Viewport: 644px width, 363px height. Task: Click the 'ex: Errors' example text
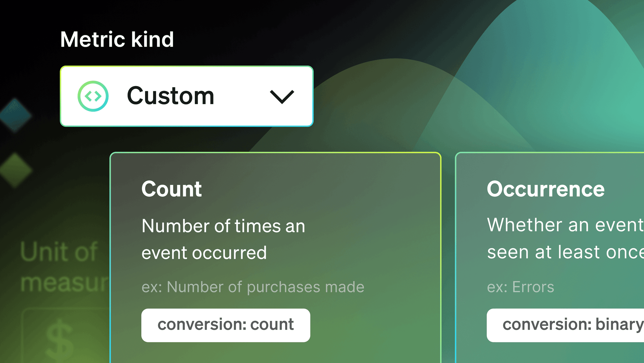520,287
